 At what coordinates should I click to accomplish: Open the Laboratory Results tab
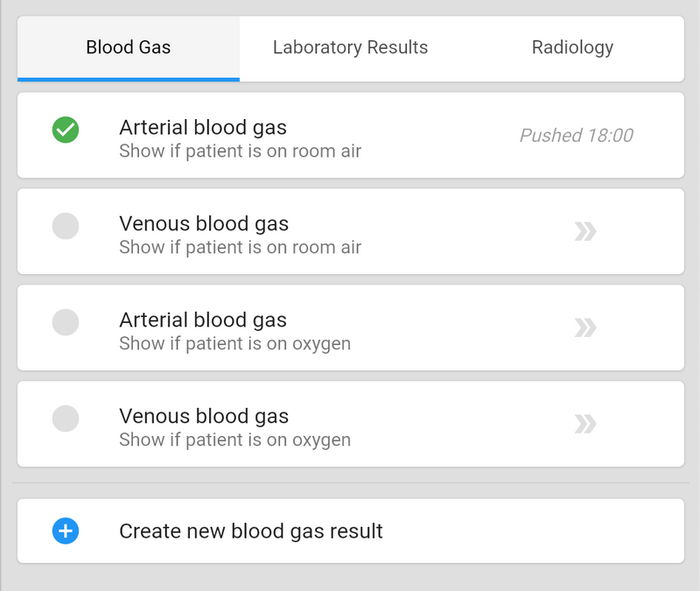click(x=350, y=47)
